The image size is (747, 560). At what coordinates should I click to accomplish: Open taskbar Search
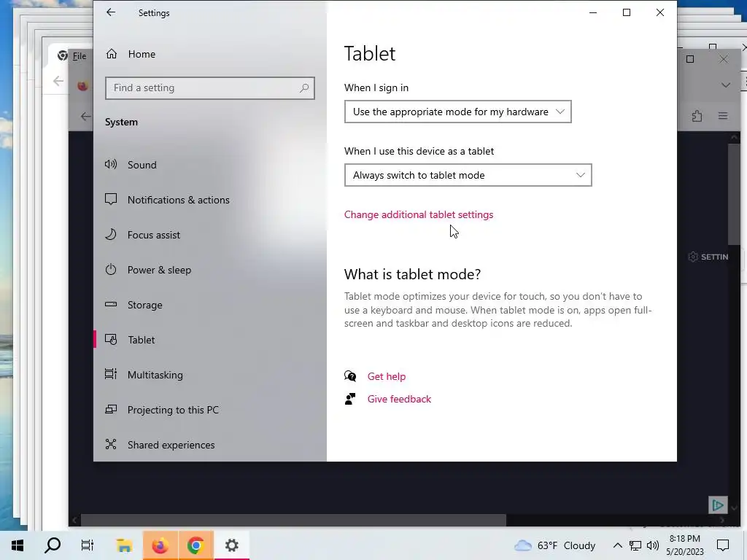[x=53, y=545]
